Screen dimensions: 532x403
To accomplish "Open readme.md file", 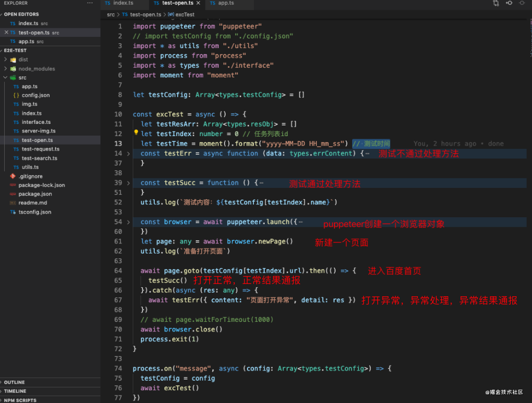I will coord(33,203).
